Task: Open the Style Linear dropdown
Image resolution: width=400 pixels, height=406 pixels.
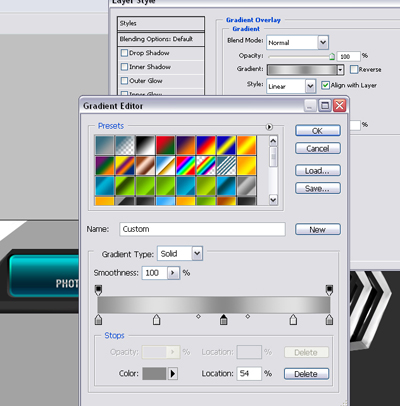Action: click(291, 86)
